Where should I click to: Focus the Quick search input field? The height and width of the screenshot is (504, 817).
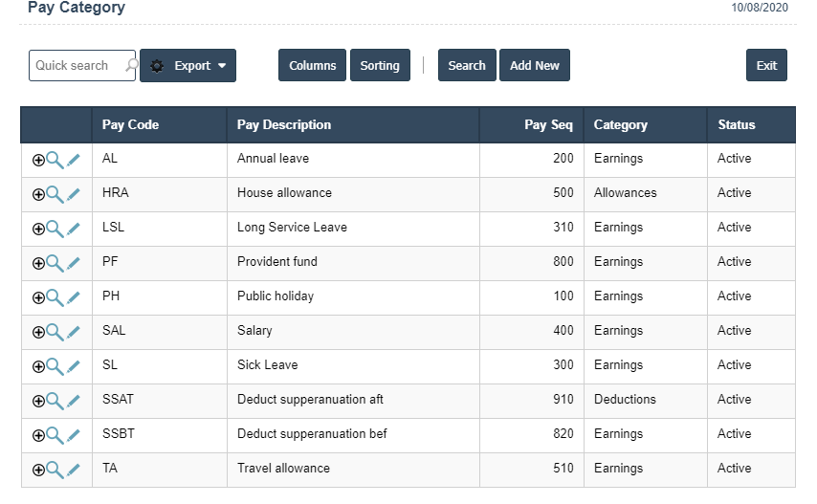click(x=75, y=66)
